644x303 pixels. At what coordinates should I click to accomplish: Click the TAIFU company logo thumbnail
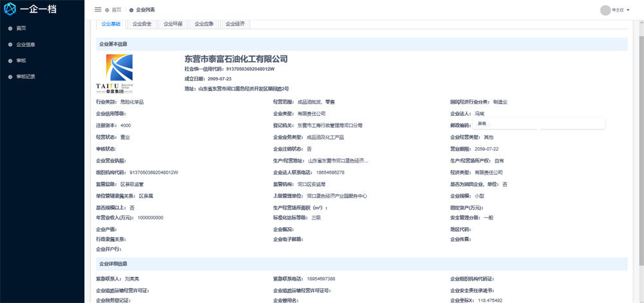115,74
